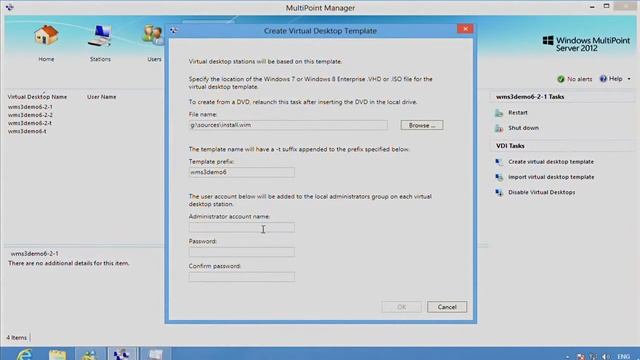Viewport: 640px width, 360px height.
Task: Sort by Virtual Desktop Name column header
Action: click(37, 97)
